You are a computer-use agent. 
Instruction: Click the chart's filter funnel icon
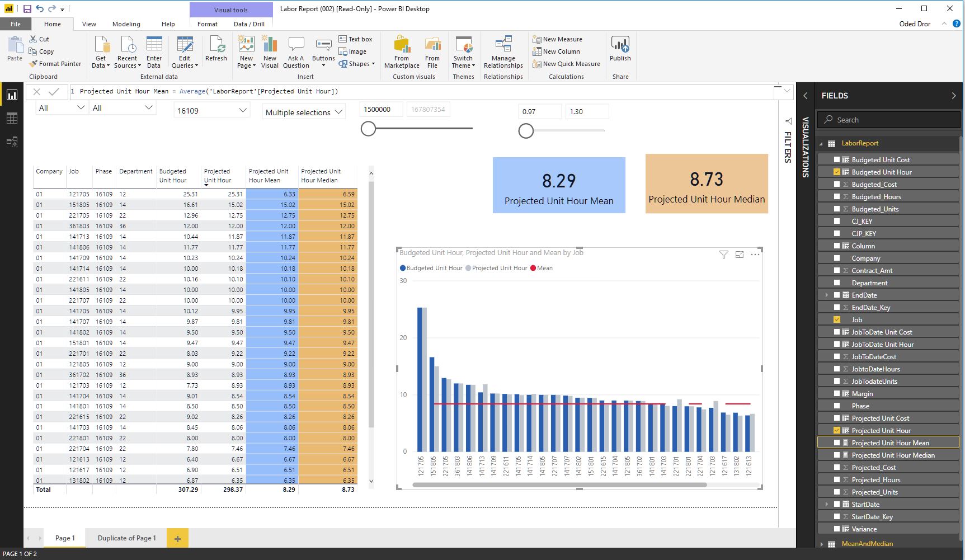723,255
